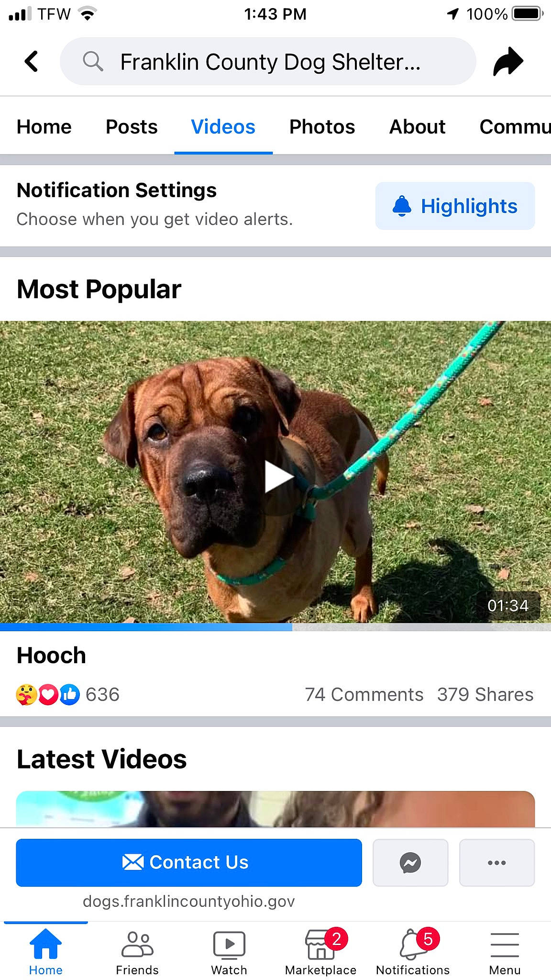Viewport: 551px width, 980px height.
Task: Open Marketplace in bottom navigation
Action: 321,952
